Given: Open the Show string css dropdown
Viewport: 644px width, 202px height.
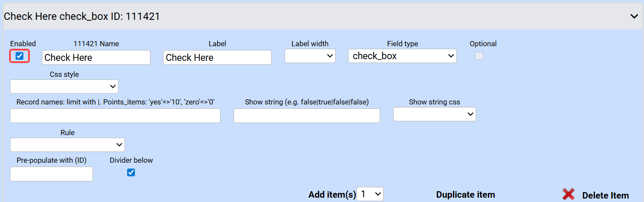Looking at the screenshot, I should click(x=434, y=114).
